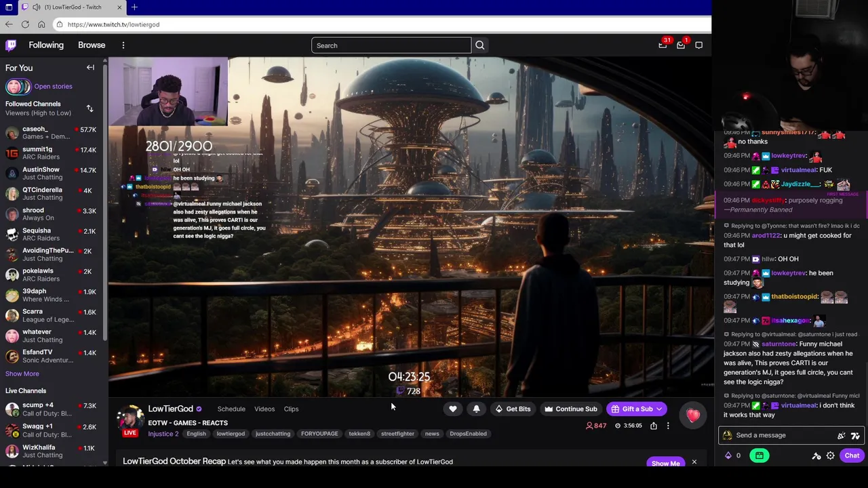This screenshot has height=488, width=868.
Task: Open the Prime loot crown icon
Action: pos(663,45)
